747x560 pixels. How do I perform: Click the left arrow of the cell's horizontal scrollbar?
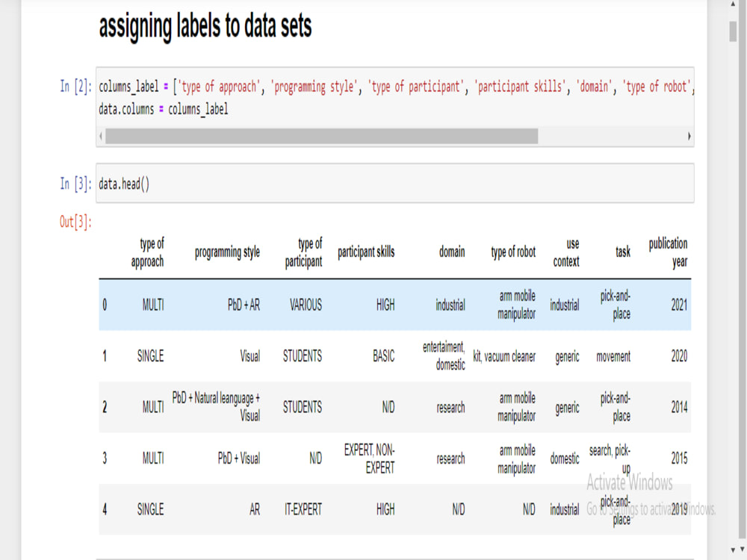pyautogui.click(x=99, y=137)
